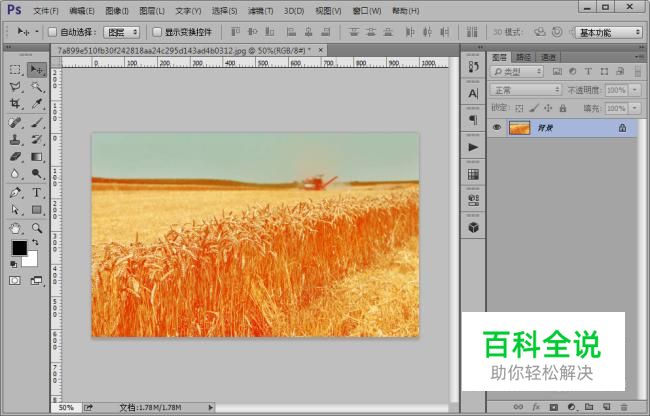650x416 pixels.
Task: Select the Crop tool
Action: point(15,104)
